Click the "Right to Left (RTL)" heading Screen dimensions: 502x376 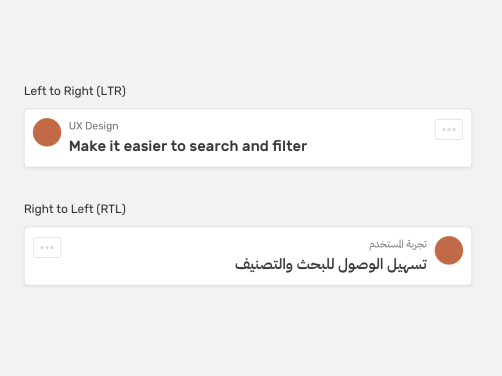[75, 209]
